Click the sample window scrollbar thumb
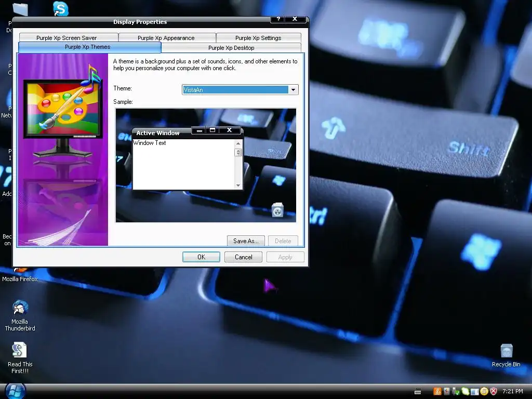This screenshot has height=399, width=532. [238, 152]
